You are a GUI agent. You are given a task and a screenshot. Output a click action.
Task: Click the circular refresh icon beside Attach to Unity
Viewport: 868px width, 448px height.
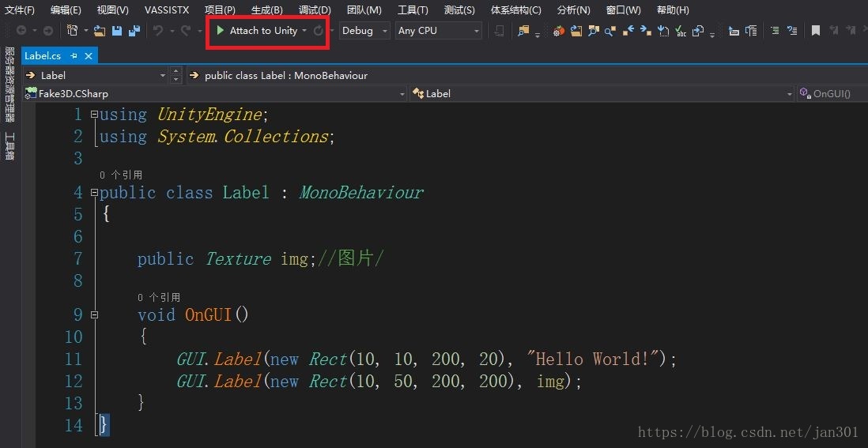coord(319,30)
